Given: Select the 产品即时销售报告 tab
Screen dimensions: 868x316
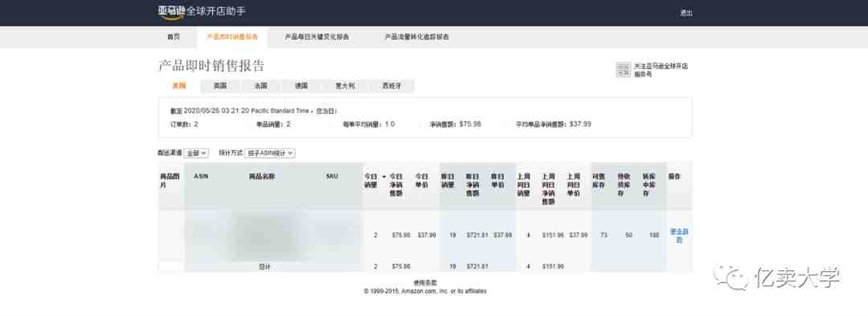Looking at the screenshot, I should click(x=232, y=37).
